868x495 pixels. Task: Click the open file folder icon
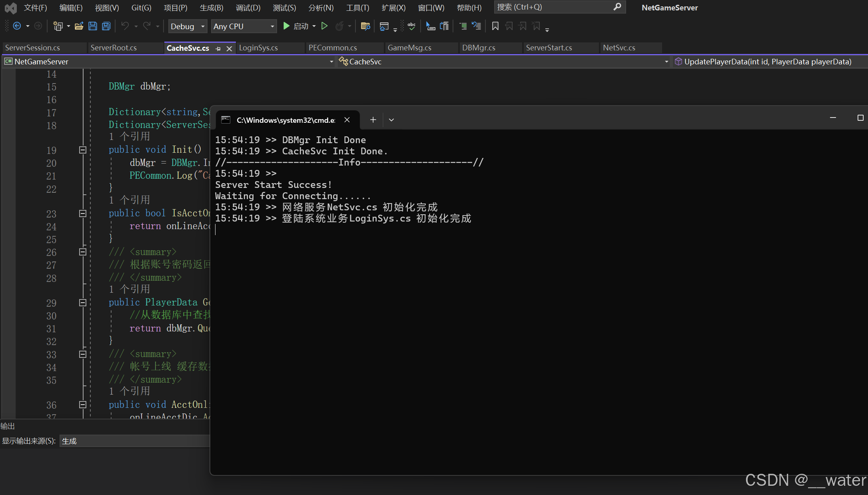(x=79, y=26)
